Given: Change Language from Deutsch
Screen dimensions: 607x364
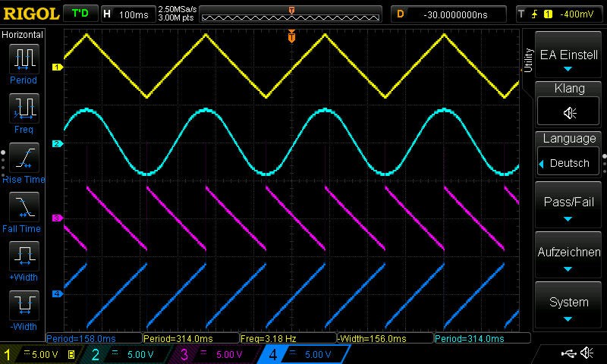Looking at the screenshot, I should point(569,162).
